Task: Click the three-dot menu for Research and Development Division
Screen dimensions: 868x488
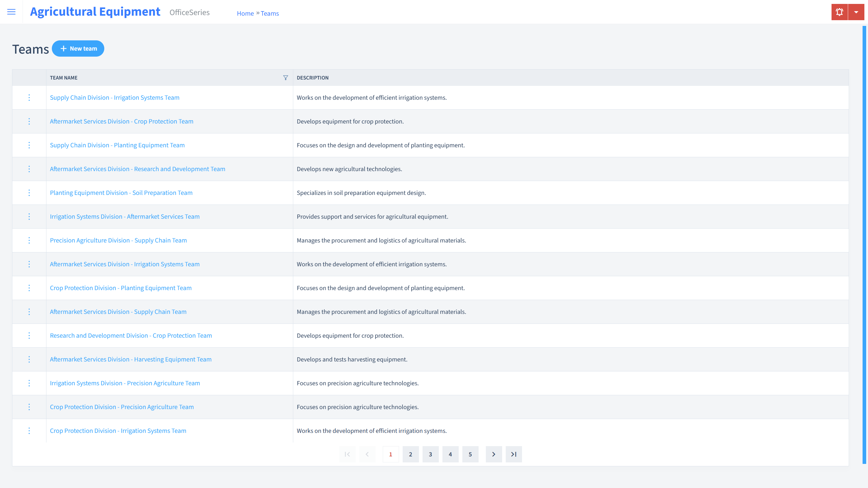Action: [29, 335]
